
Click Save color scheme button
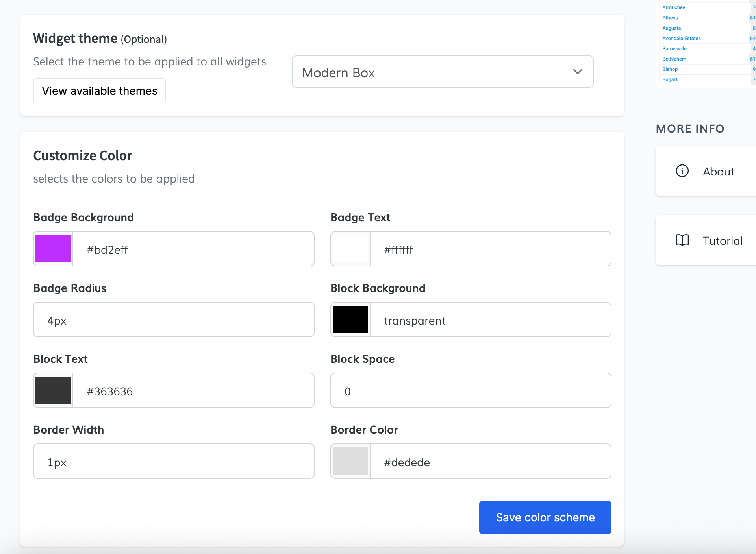545,517
